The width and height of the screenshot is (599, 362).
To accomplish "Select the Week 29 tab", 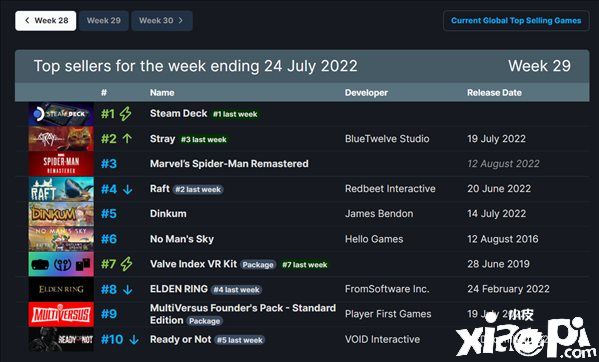I will point(104,21).
